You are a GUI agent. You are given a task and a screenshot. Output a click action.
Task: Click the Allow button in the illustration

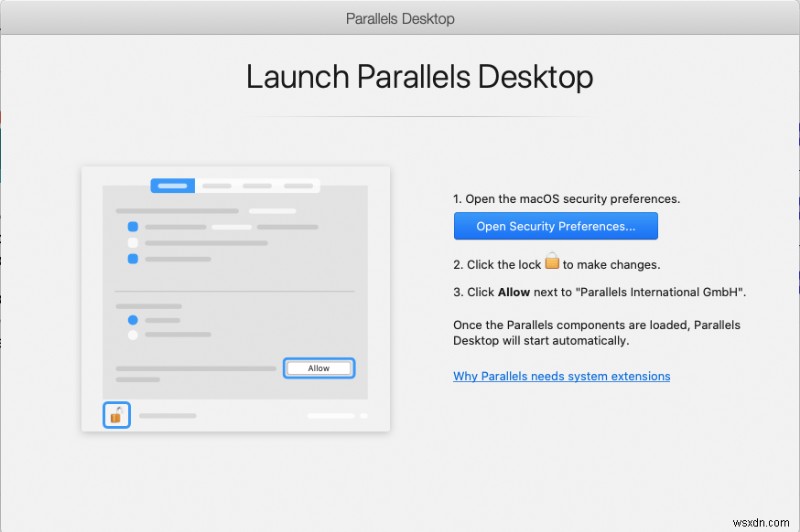click(x=319, y=368)
